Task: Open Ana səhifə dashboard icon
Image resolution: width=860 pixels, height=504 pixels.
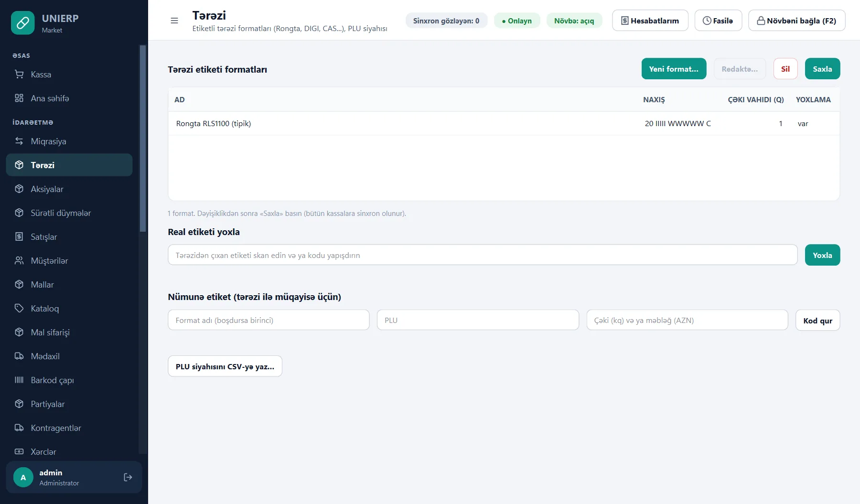Action: click(19, 98)
